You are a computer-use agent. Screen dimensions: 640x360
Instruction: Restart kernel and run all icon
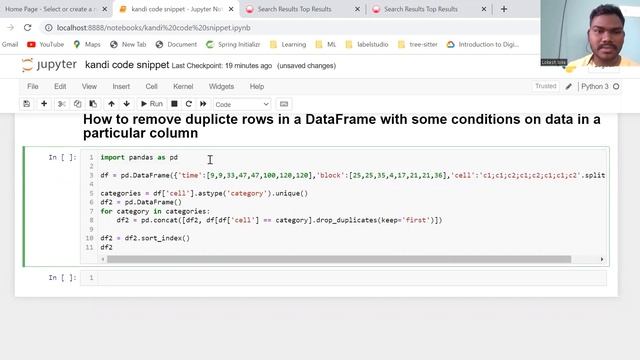203,104
